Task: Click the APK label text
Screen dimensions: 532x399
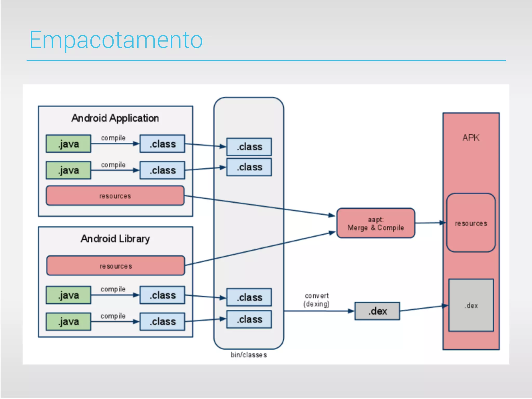Action: coord(471,138)
